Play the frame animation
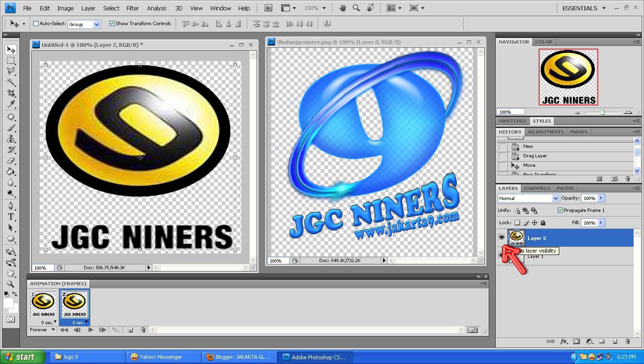This screenshot has width=644, height=364. (90, 330)
